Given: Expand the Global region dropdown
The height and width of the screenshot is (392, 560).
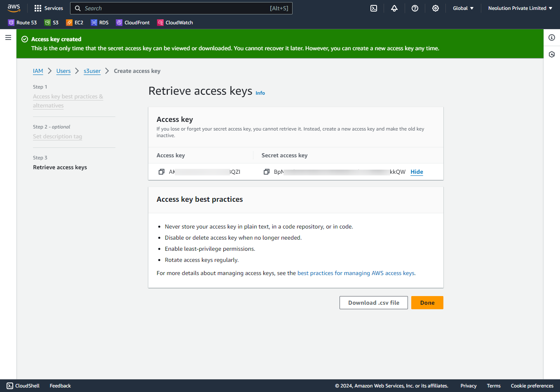Looking at the screenshot, I should tap(463, 8).
